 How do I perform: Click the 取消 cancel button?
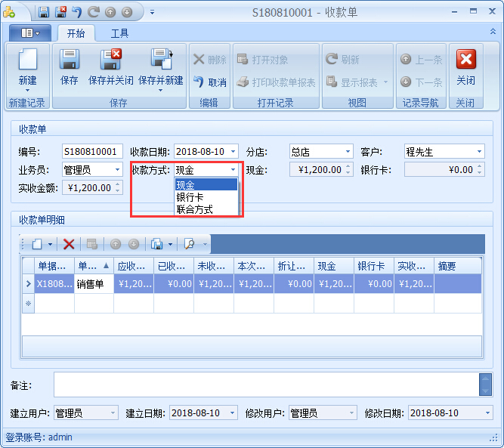(209, 82)
